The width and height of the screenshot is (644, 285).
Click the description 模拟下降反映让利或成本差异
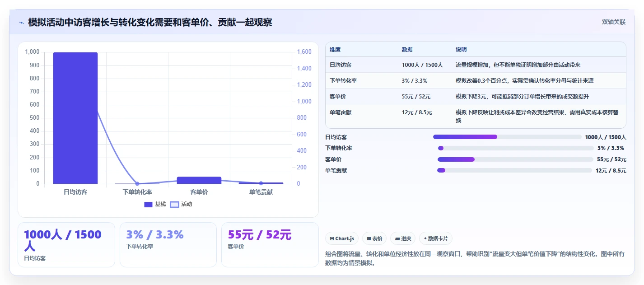pyautogui.click(x=537, y=117)
